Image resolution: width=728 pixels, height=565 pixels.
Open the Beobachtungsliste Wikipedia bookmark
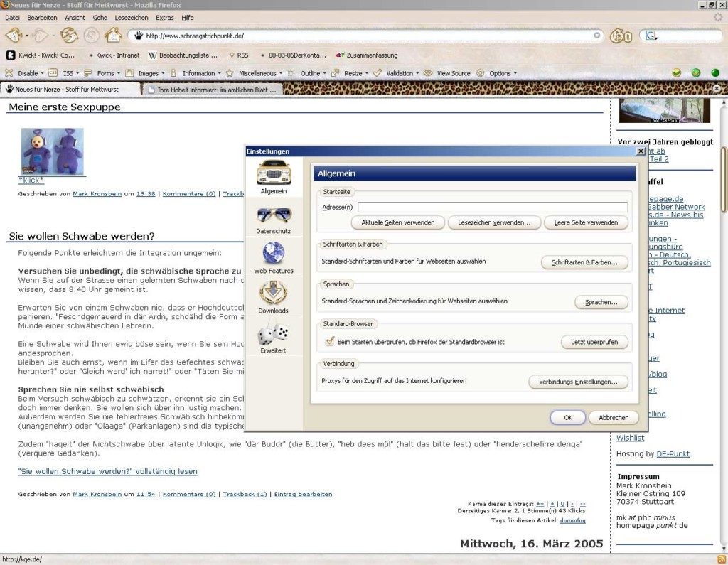183,55
